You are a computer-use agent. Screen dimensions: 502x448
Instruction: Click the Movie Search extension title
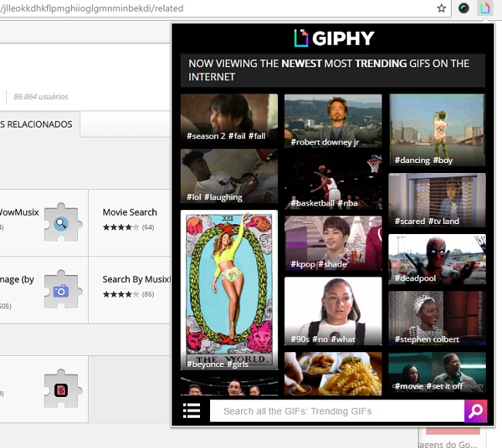[130, 212]
